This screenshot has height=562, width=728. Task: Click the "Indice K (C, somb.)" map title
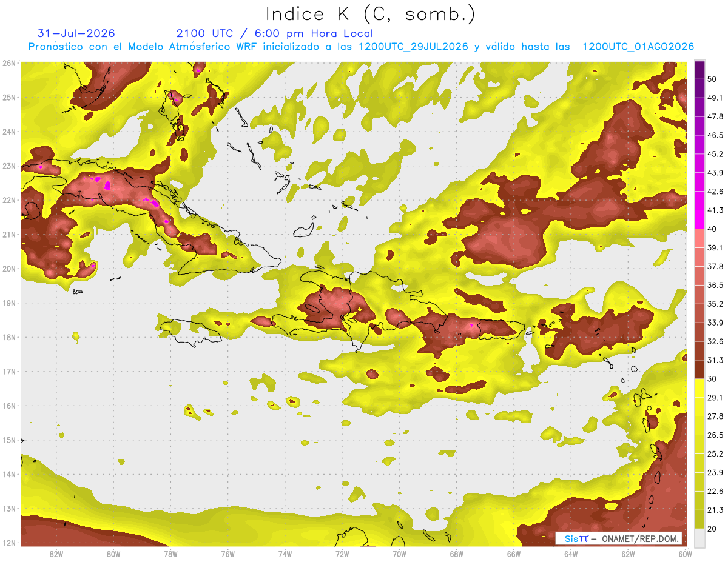coord(371,13)
